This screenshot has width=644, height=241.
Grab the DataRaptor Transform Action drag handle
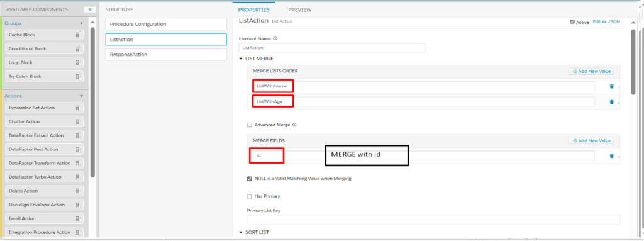(x=77, y=163)
